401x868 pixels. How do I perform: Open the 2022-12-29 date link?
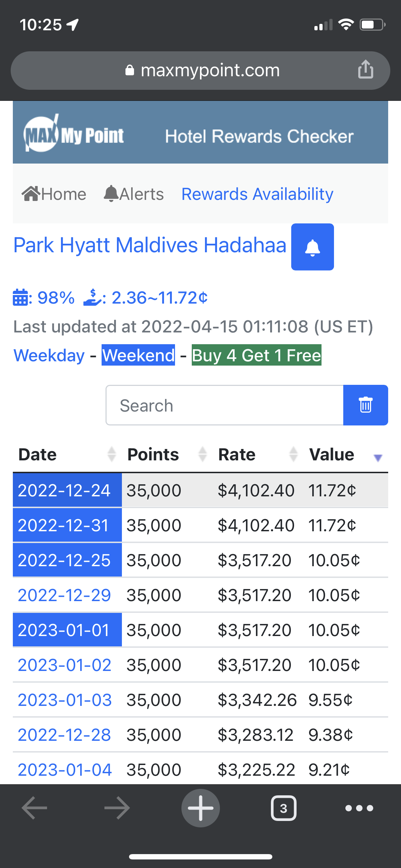tap(64, 595)
